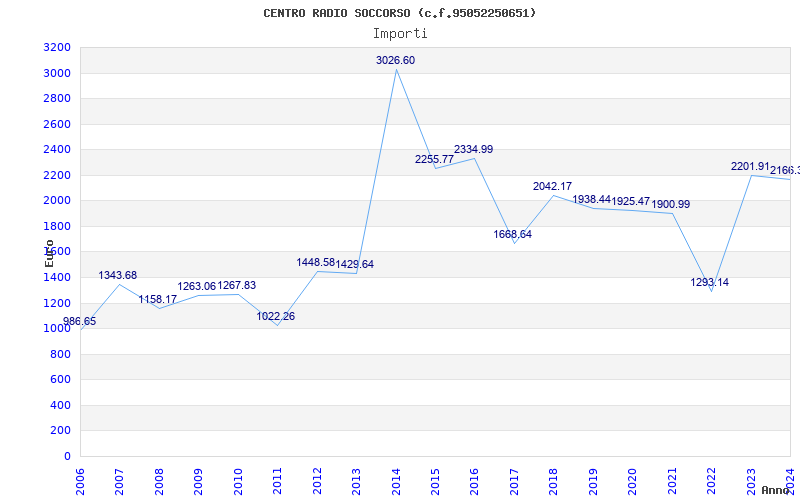Click the Anno x-axis title
This screenshot has height=500, width=800.
pyautogui.click(x=776, y=490)
